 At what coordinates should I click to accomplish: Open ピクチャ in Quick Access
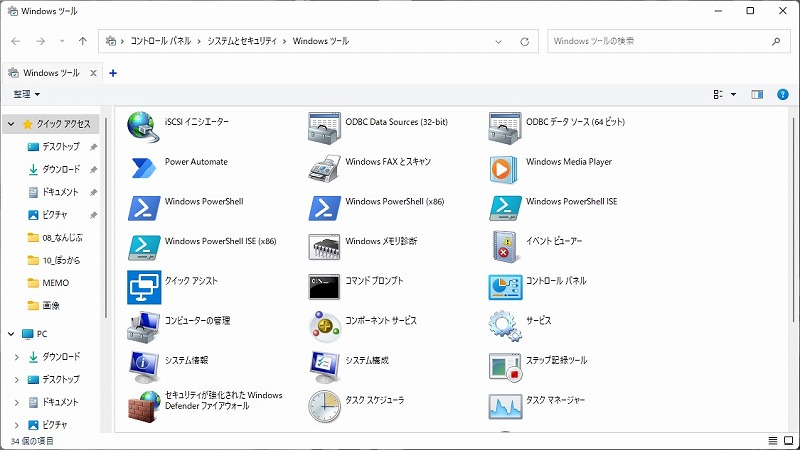click(x=54, y=215)
